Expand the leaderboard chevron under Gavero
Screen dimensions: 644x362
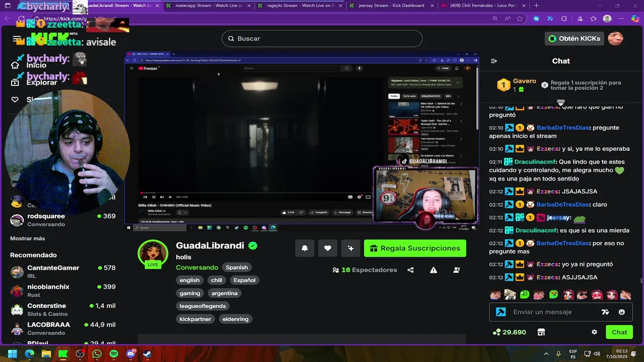click(x=560, y=103)
